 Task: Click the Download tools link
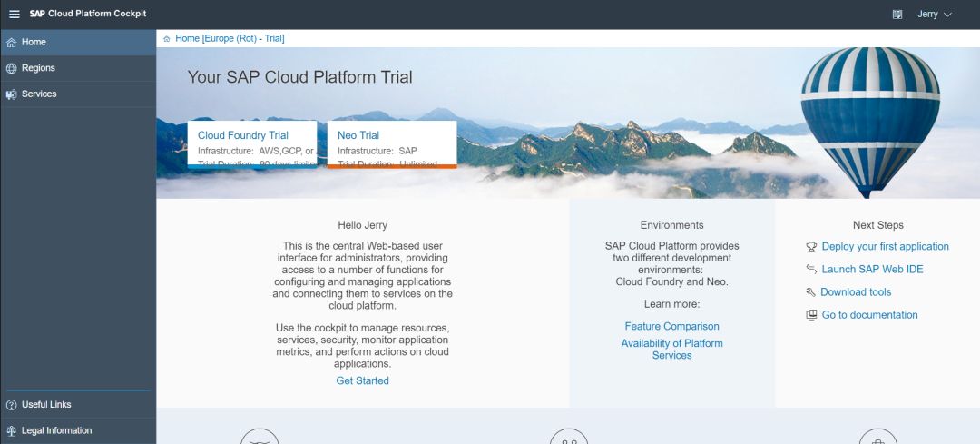tap(856, 292)
